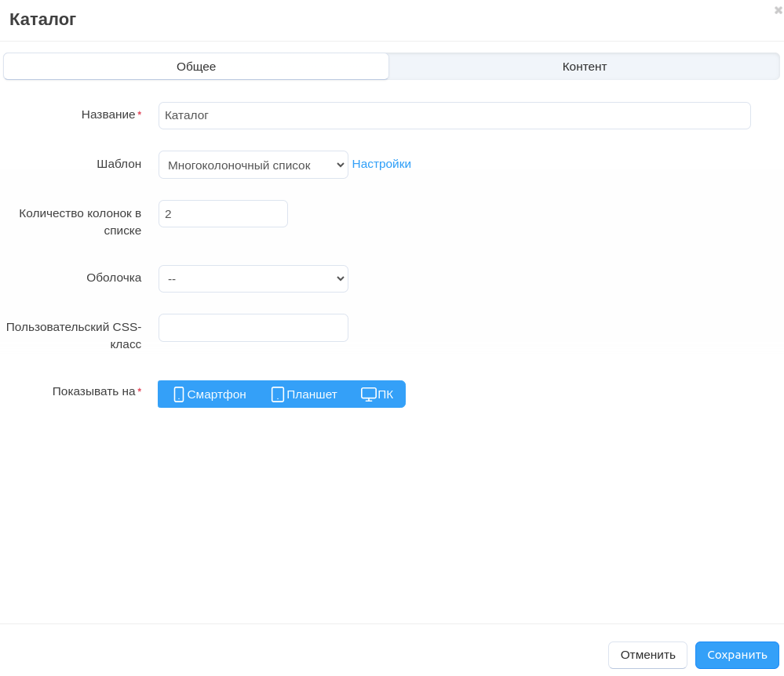Focus the Название text field

point(454,115)
